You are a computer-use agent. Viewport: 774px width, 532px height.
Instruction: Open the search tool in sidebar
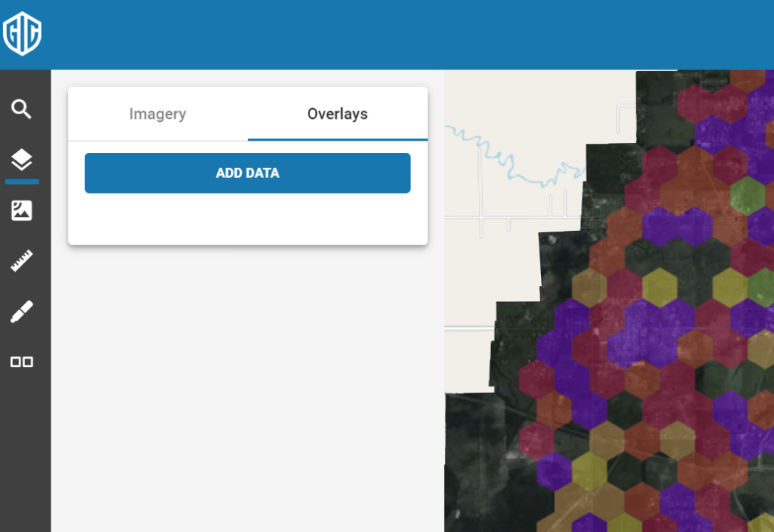[x=22, y=109]
